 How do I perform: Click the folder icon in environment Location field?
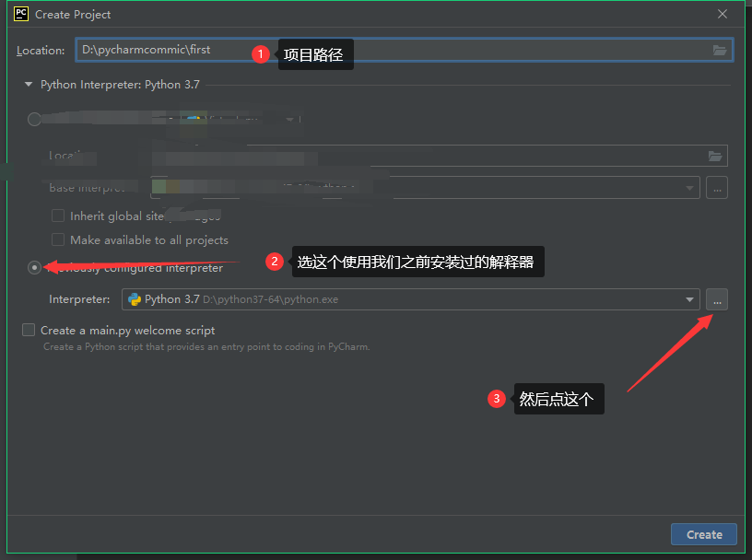click(715, 156)
